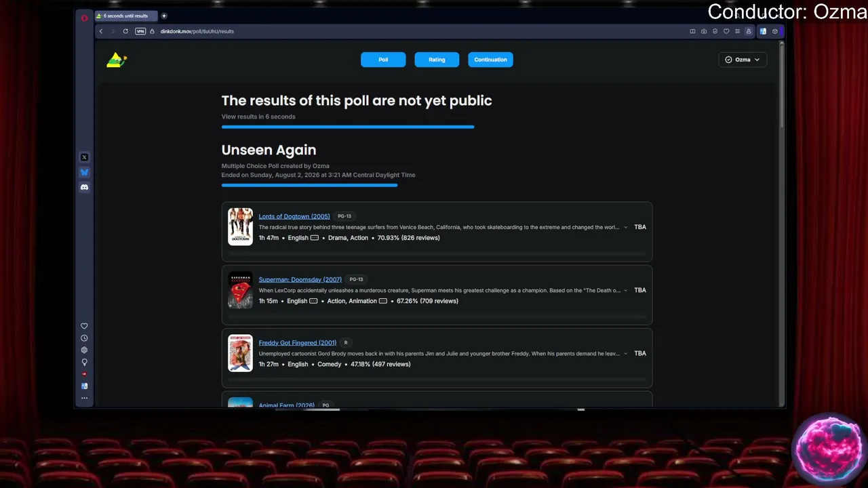View site security lock info

152,31
